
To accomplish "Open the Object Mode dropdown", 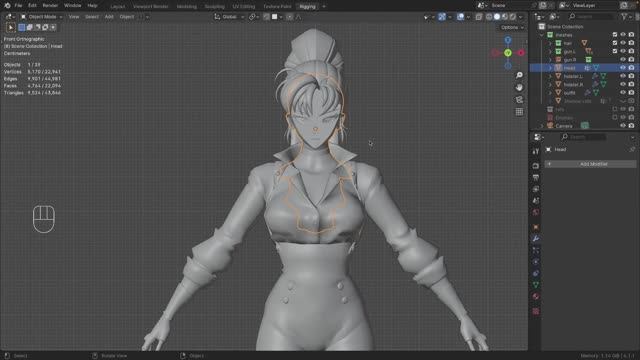I will (42, 17).
